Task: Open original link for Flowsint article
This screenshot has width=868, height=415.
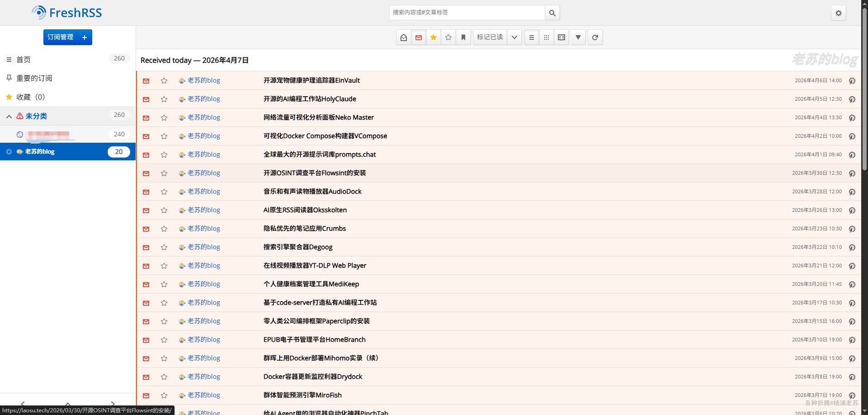Action: pyautogui.click(x=852, y=173)
